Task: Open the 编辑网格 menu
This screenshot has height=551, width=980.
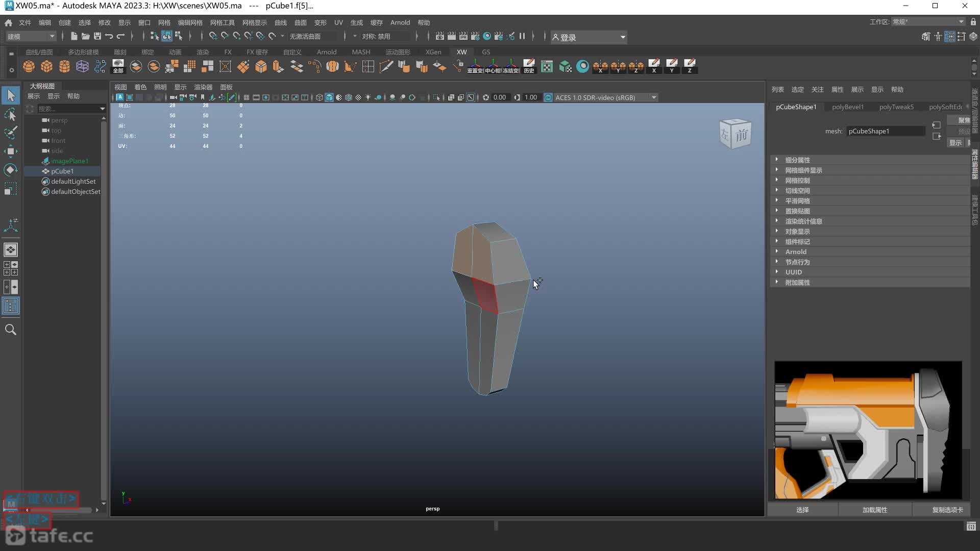Action: [190, 22]
